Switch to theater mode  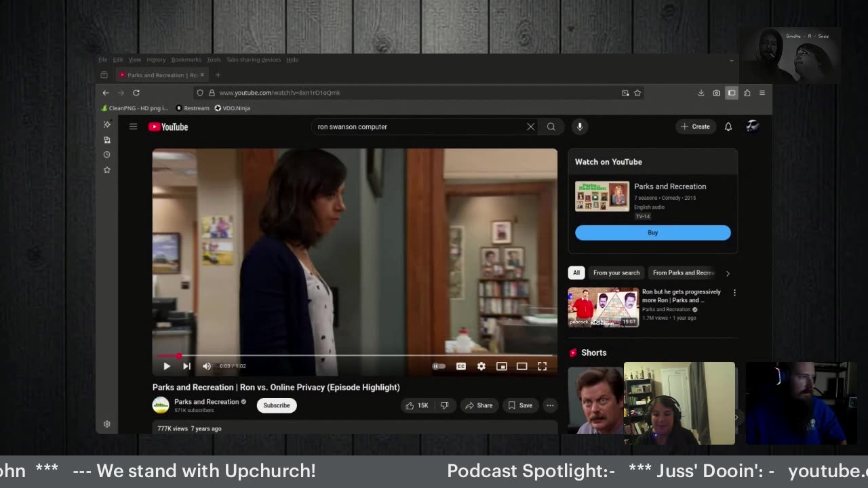pyautogui.click(x=522, y=366)
